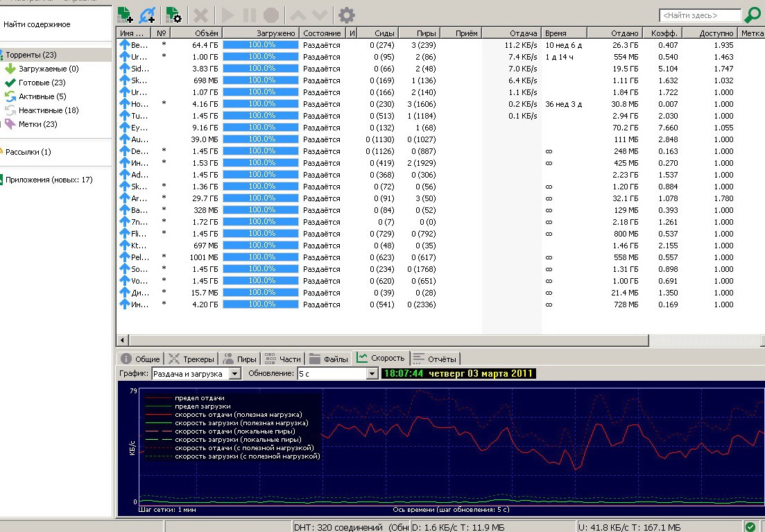765x532 pixels.
Task: Click green network status check icon
Action: [750, 526]
